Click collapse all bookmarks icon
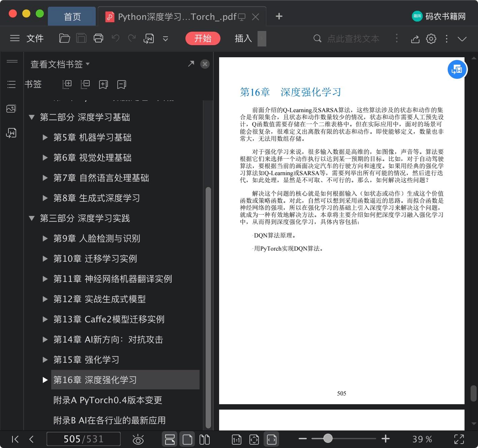The width and height of the screenshot is (478, 448). 85,84
